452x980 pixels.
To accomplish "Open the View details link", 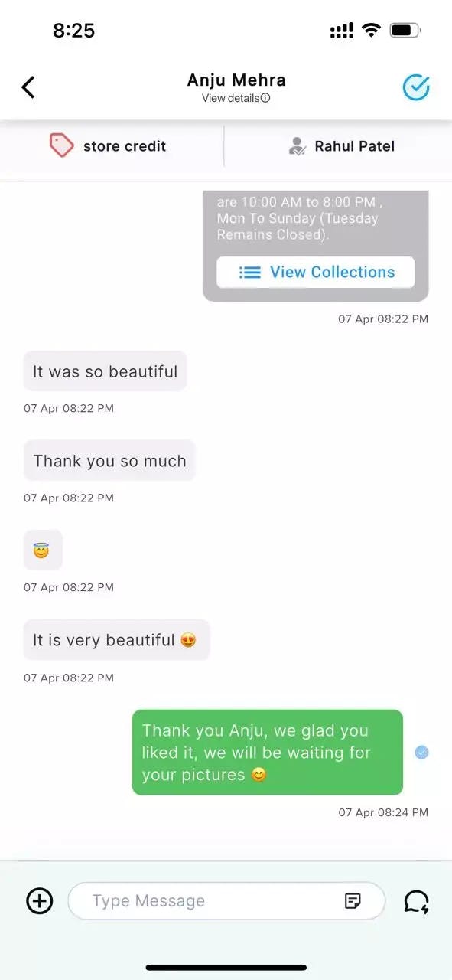I will click(x=236, y=98).
